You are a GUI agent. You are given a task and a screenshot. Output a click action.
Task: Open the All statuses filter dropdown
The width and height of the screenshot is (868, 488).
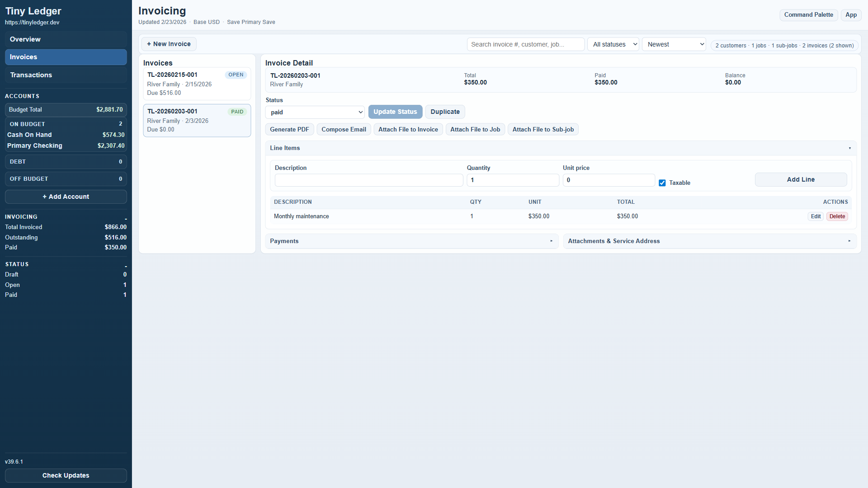pyautogui.click(x=613, y=44)
